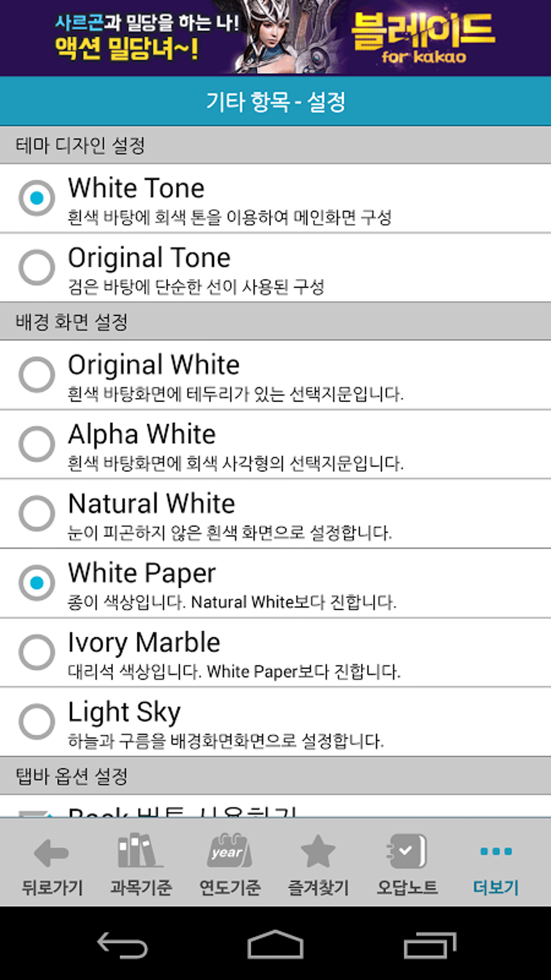Choose the Original White background option

[37, 374]
